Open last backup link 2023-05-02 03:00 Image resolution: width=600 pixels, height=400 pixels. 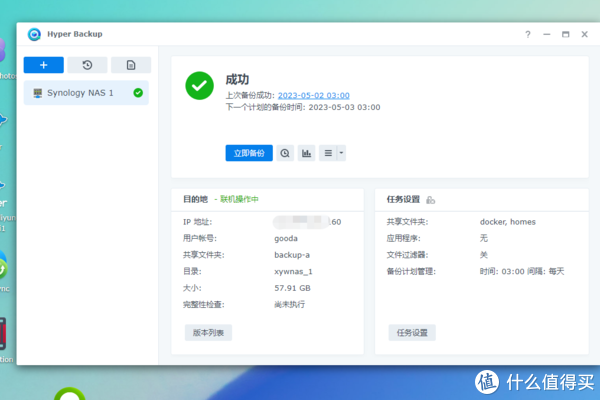click(313, 95)
